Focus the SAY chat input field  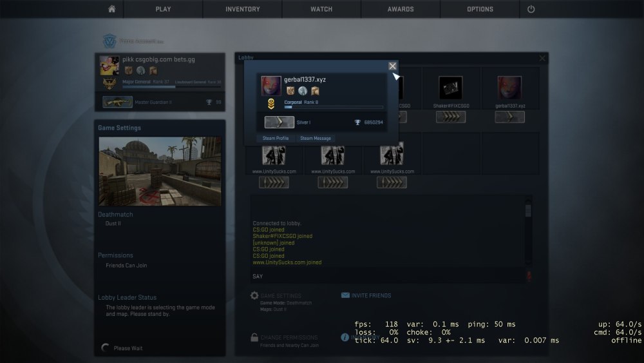click(x=388, y=276)
